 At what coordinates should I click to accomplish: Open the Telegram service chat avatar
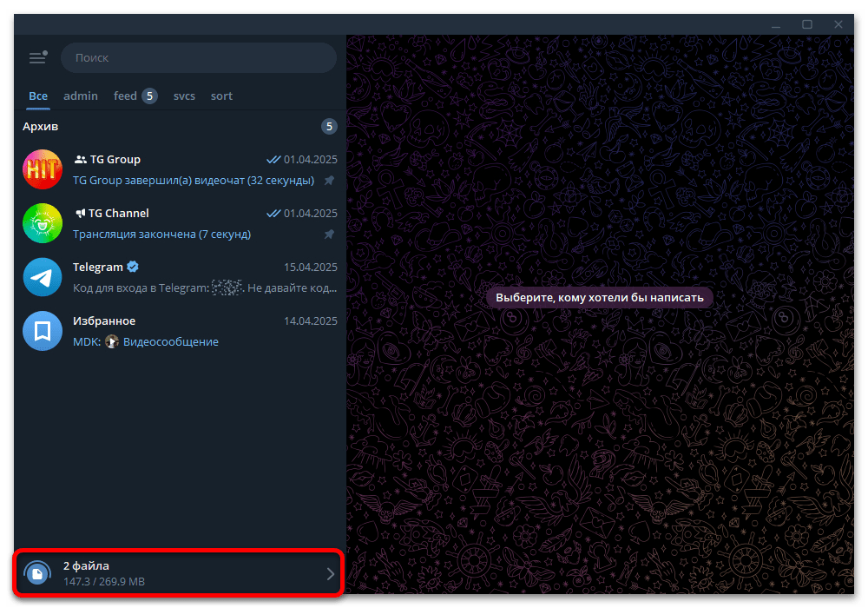click(x=43, y=277)
